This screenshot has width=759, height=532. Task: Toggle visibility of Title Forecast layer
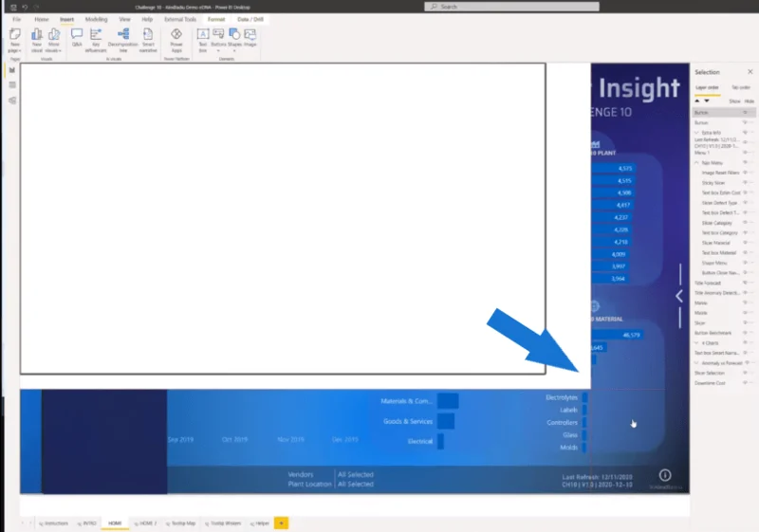pos(746,283)
